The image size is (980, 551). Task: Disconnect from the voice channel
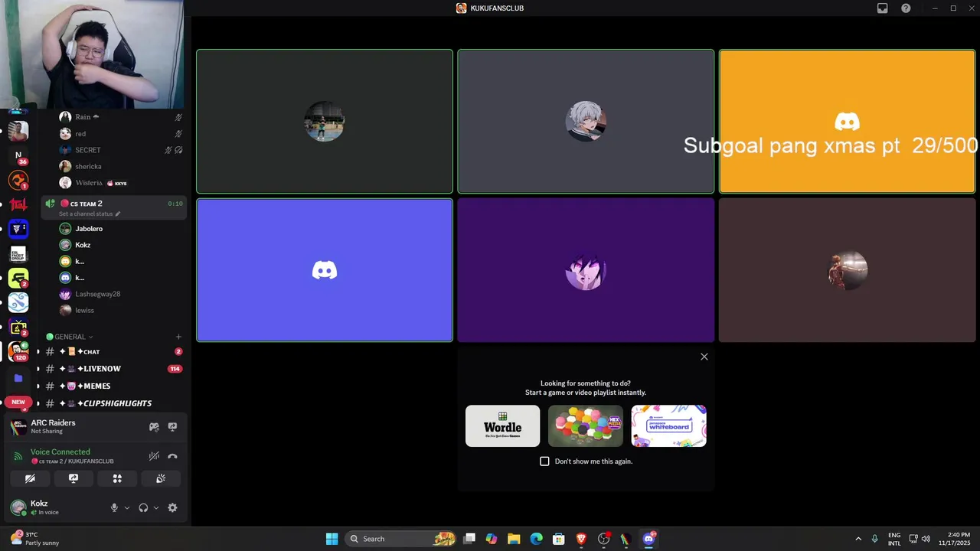(172, 456)
